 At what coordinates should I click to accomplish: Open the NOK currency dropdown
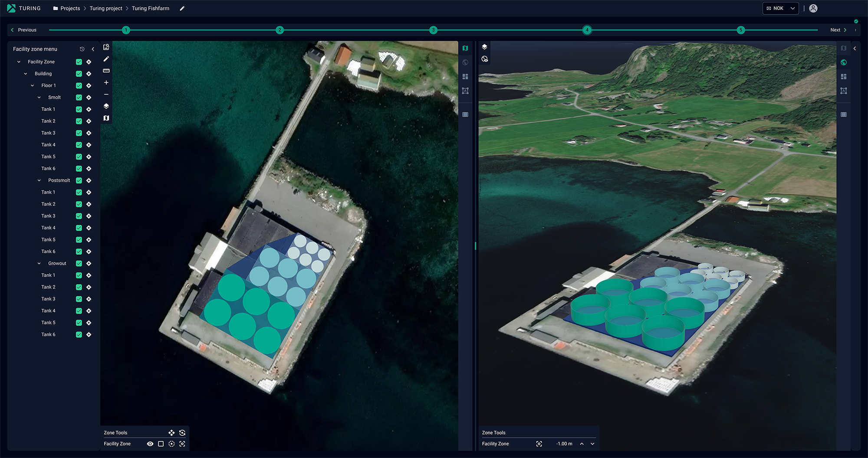pos(780,8)
